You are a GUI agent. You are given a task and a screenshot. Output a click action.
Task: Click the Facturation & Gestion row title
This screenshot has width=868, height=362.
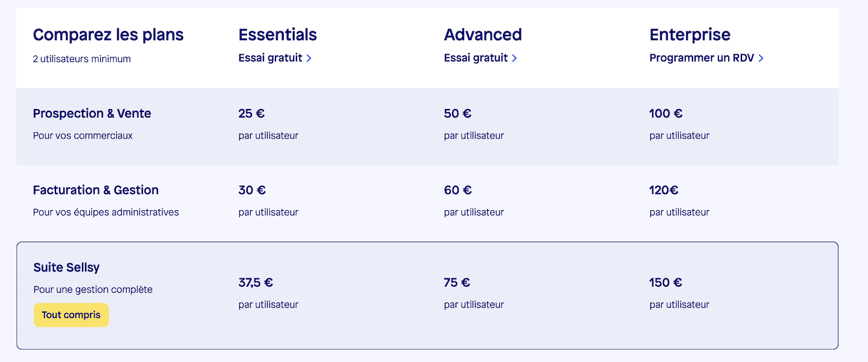[x=95, y=190]
